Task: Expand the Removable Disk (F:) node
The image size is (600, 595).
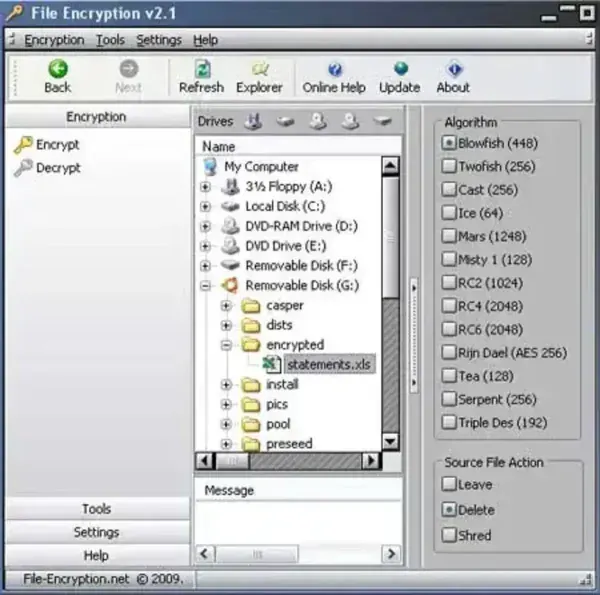Action: pos(205,266)
